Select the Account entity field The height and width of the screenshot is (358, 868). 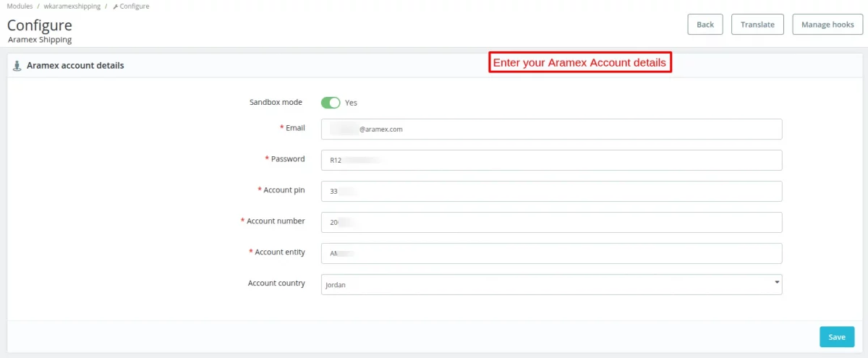pos(551,253)
